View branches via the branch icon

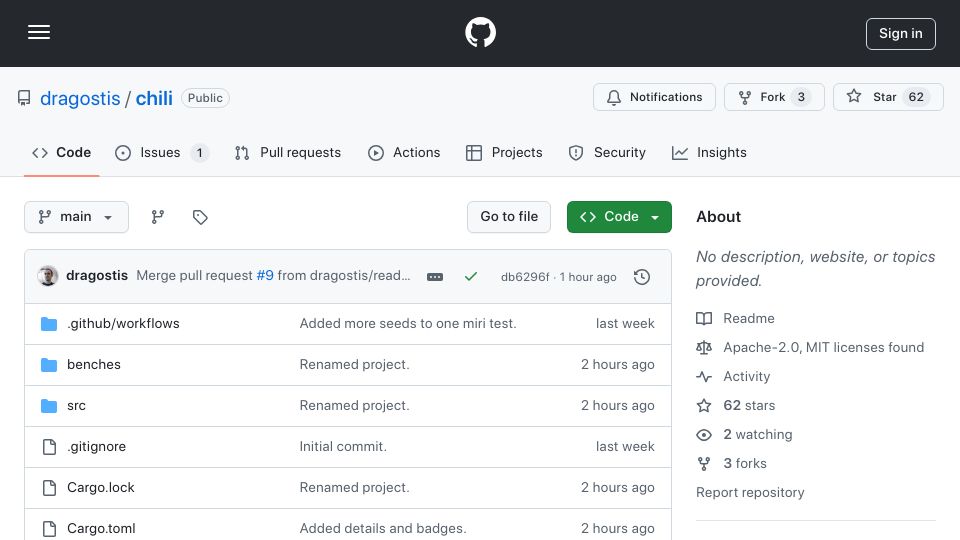click(158, 217)
